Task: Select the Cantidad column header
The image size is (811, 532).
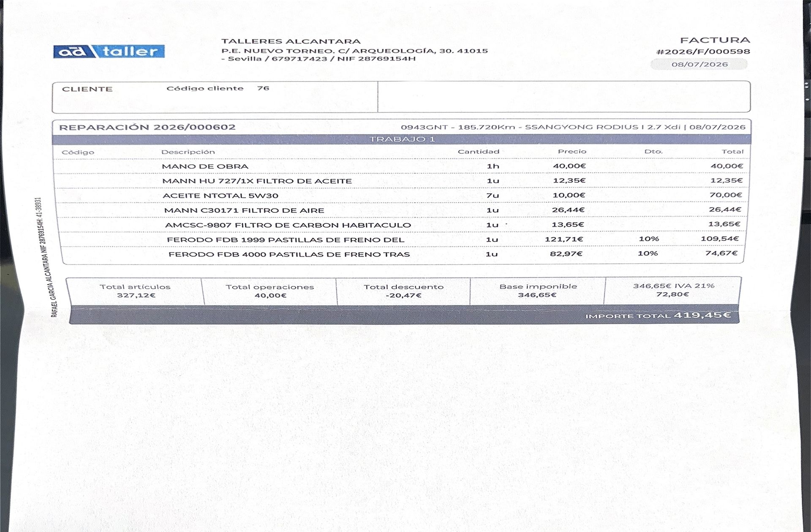Action: click(x=479, y=152)
